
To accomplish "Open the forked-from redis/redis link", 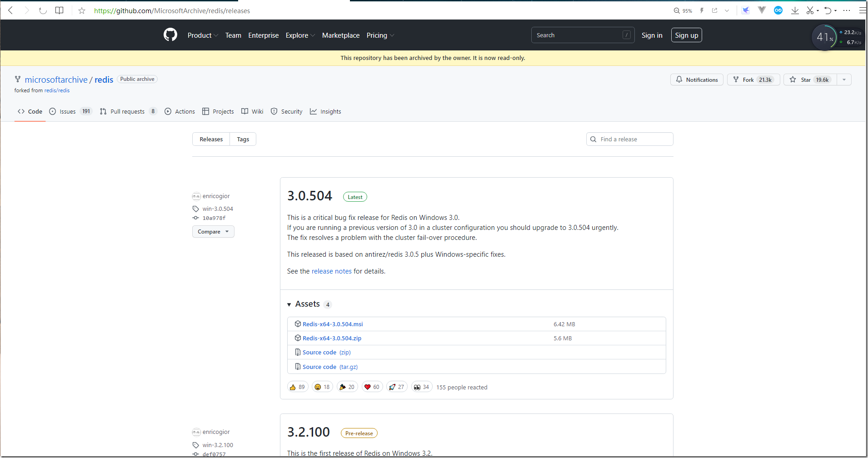I will 57,90.
